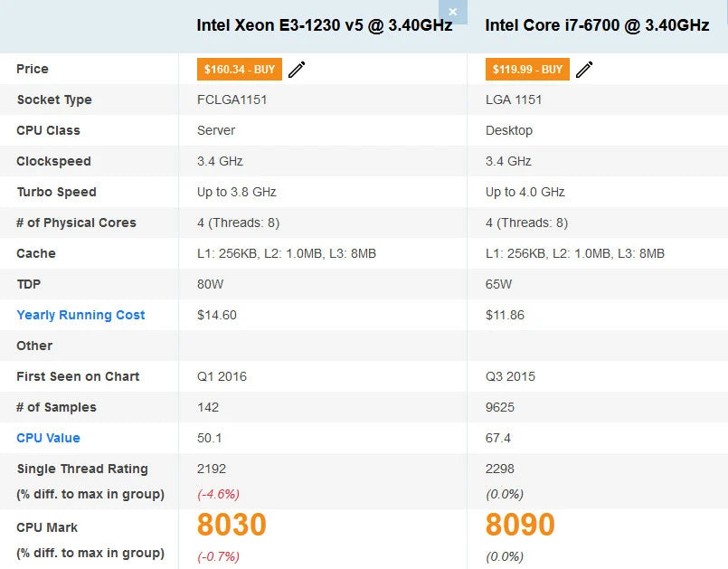
Task: Click the Clockspeed row label
Action: click(53, 161)
